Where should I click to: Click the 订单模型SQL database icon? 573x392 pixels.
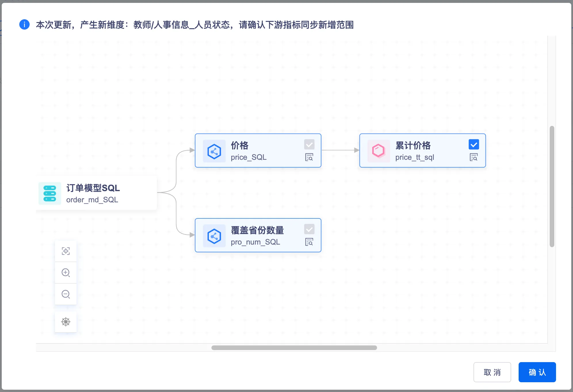pos(50,193)
